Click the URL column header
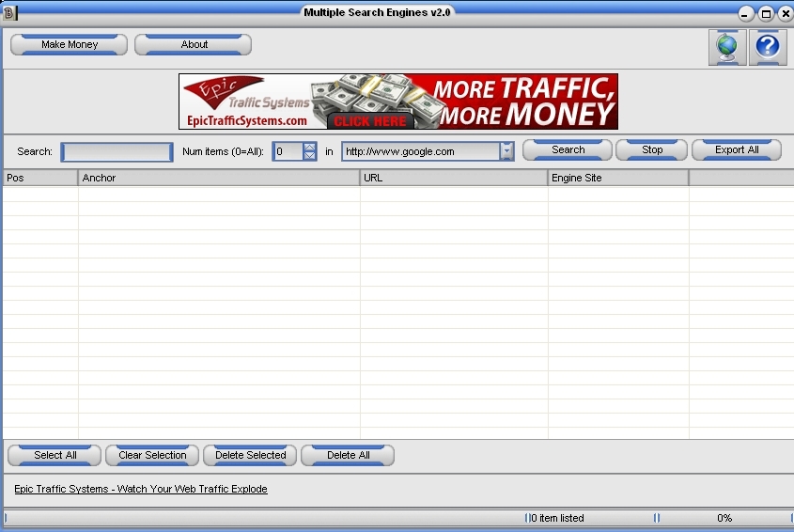Screen dimensions: 794x532 (x=454, y=178)
